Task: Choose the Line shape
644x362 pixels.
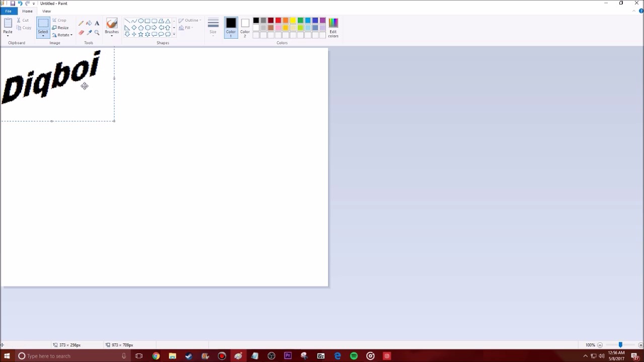Action: pyautogui.click(x=127, y=21)
